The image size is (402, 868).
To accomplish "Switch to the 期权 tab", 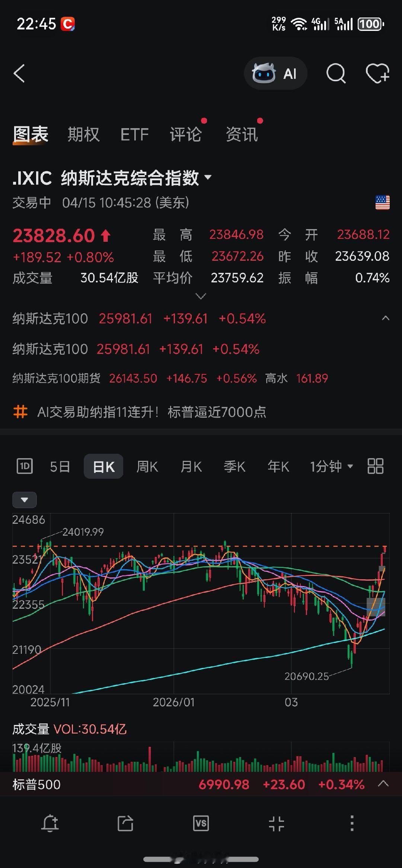I will [x=84, y=134].
